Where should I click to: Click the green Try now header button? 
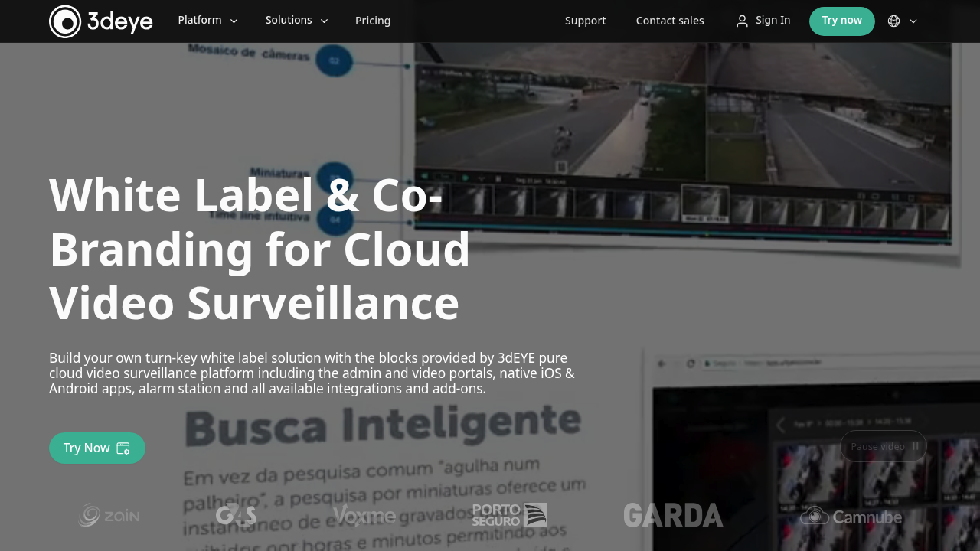pos(842,21)
